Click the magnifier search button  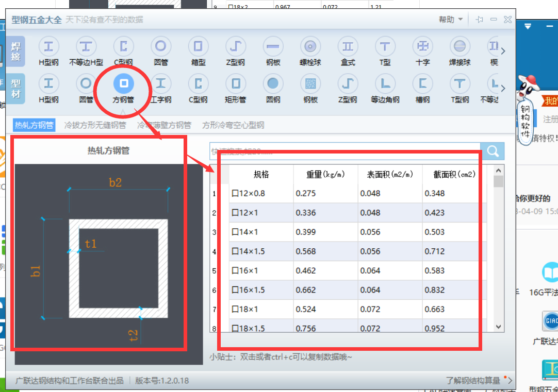pyautogui.click(x=493, y=151)
